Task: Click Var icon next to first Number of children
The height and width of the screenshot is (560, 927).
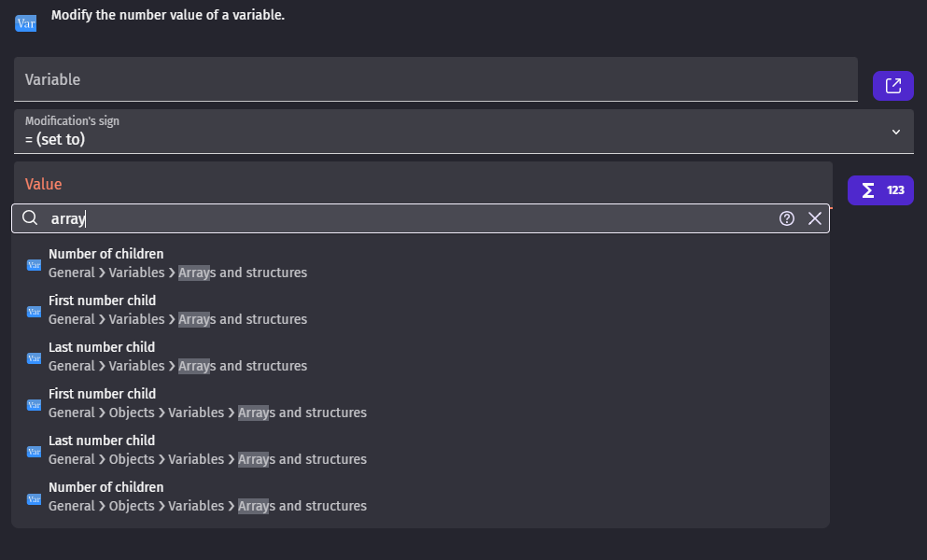Action: (34, 264)
